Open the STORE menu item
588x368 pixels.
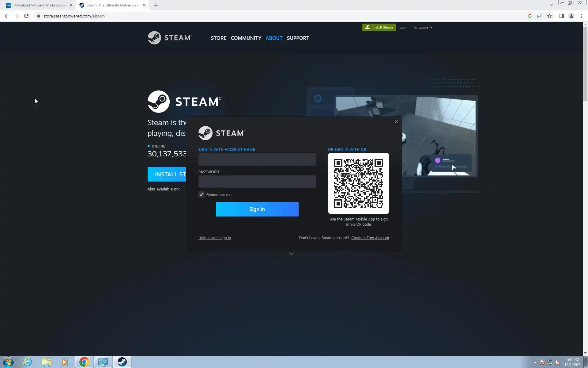point(218,38)
